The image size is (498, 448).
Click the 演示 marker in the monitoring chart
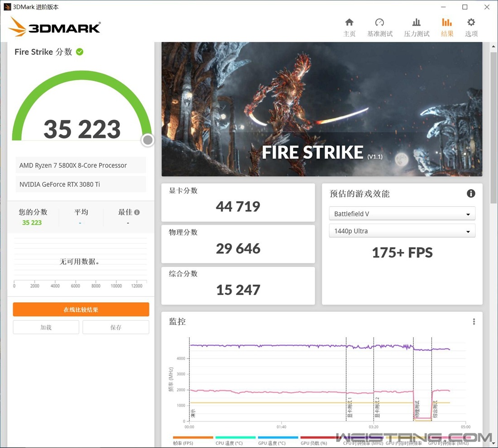(x=193, y=413)
